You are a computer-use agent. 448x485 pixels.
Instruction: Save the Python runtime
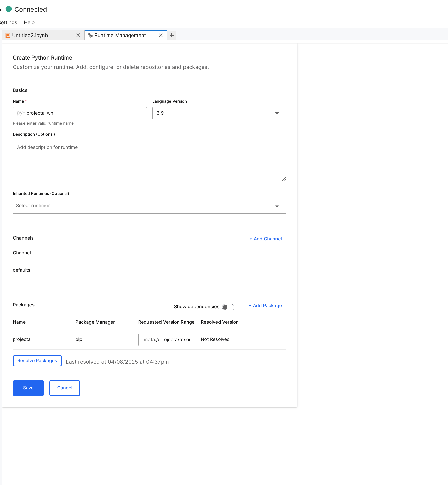pyautogui.click(x=28, y=388)
